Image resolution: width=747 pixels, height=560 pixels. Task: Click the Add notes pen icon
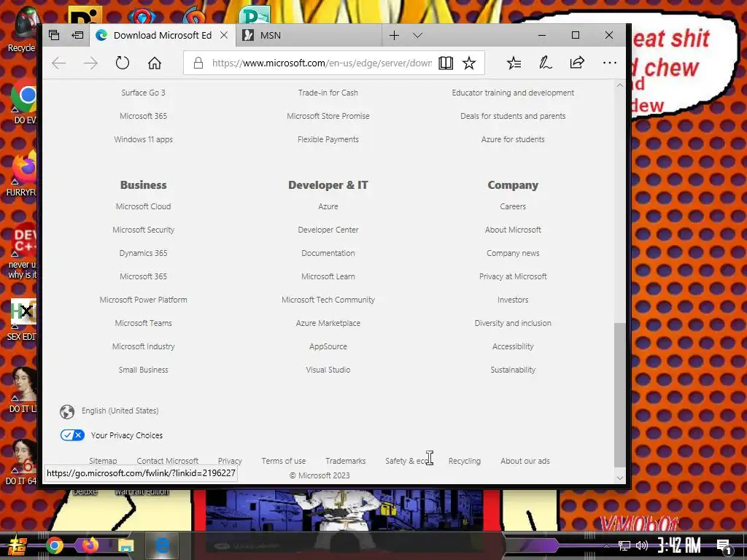click(545, 63)
